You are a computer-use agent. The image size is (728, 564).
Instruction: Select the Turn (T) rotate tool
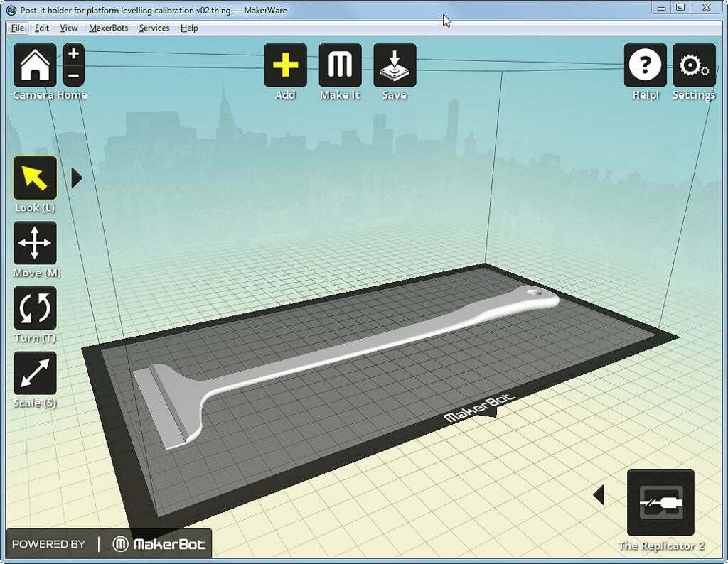(x=36, y=308)
